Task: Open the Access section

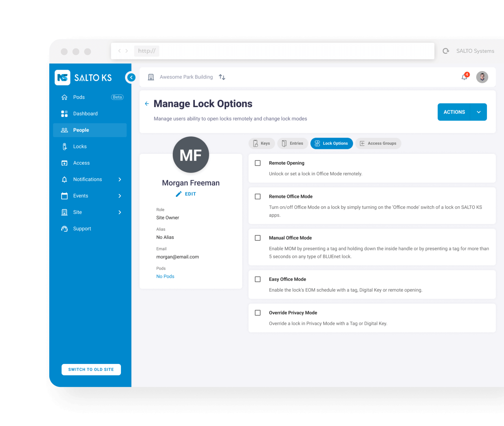Action: 81,163
